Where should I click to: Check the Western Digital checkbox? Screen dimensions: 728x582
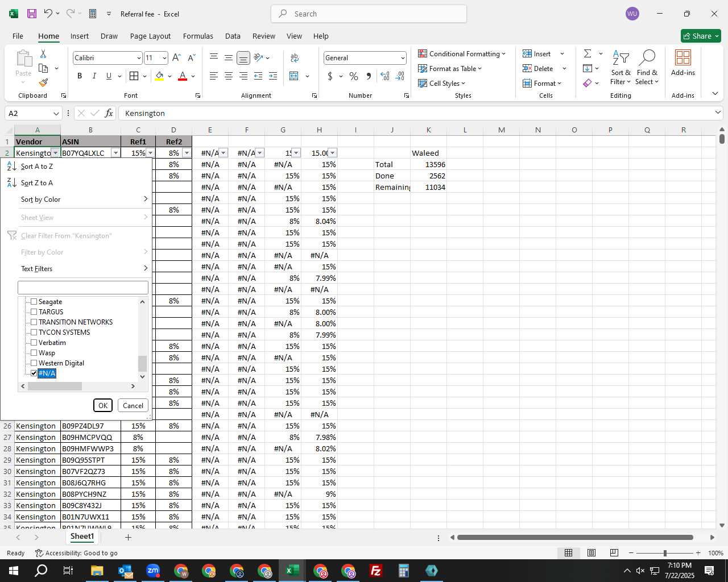[34, 363]
